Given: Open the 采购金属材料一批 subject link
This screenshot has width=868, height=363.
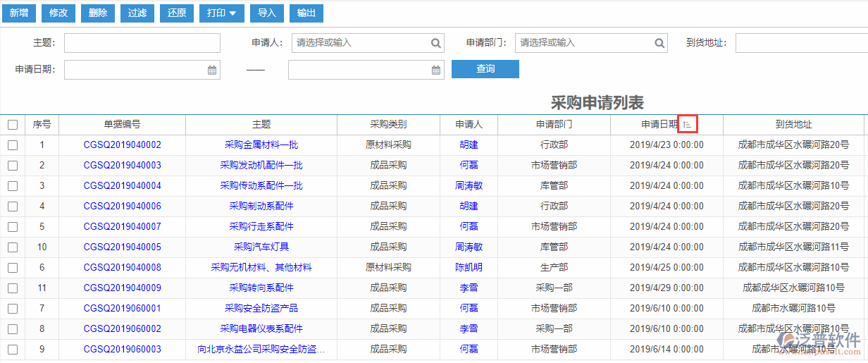Looking at the screenshot, I should pos(261,145).
